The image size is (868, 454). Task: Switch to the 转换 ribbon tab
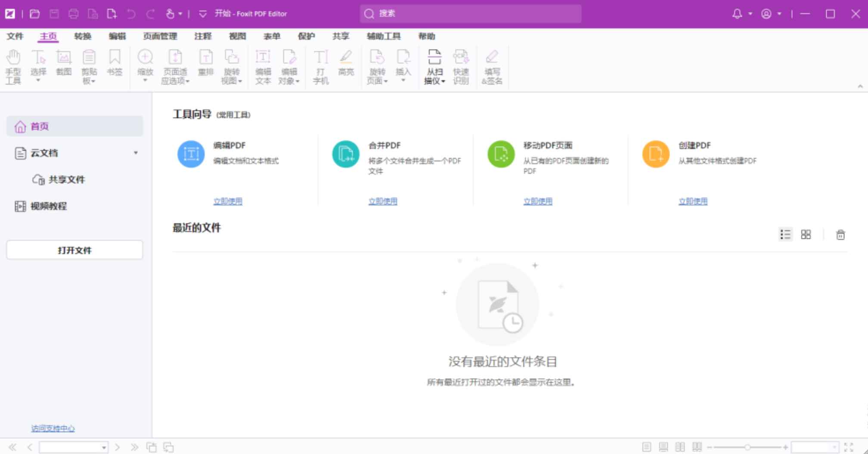tap(83, 36)
